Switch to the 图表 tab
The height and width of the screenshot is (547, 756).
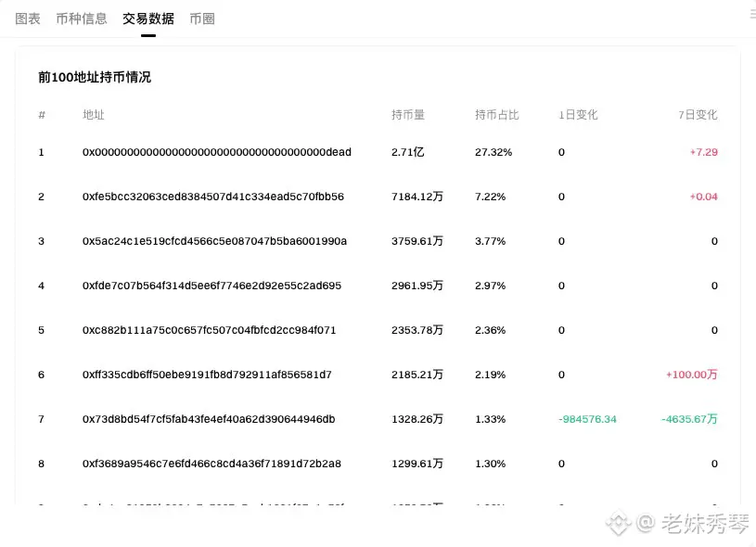[x=28, y=19]
